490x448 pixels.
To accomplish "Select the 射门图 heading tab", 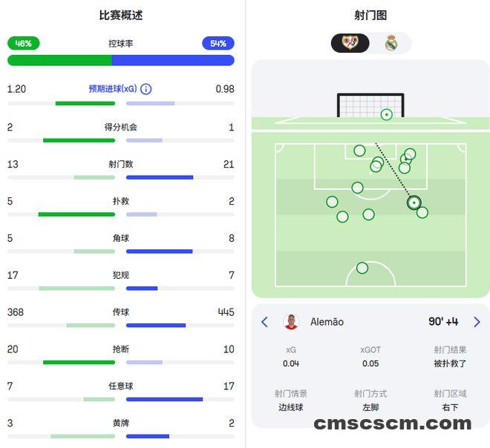I will 370,15.
